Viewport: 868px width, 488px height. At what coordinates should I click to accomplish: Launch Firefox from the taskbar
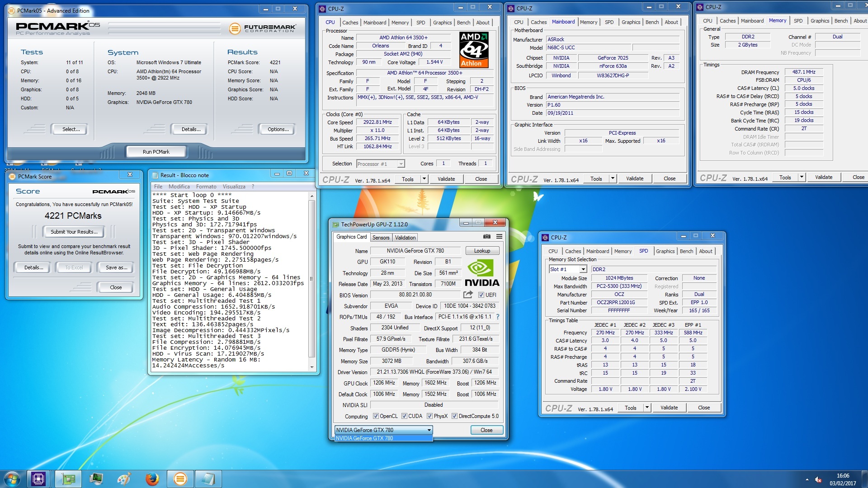[152, 479]
